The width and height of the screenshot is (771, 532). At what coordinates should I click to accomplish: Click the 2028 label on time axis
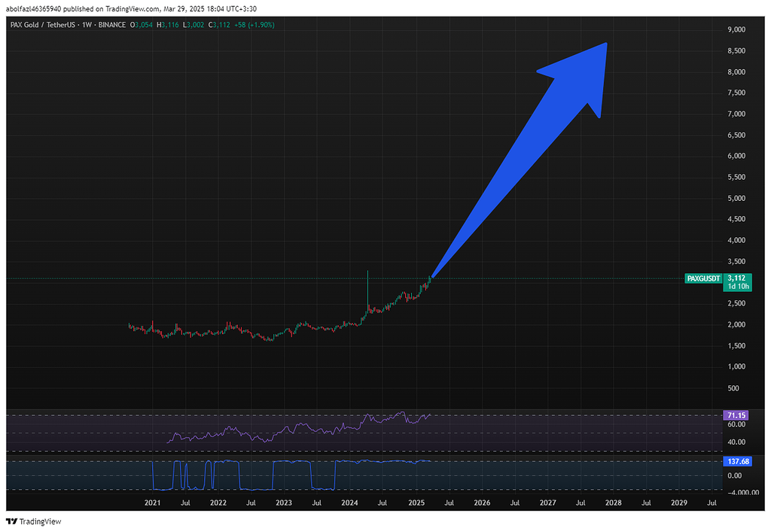tap(613, 503)
